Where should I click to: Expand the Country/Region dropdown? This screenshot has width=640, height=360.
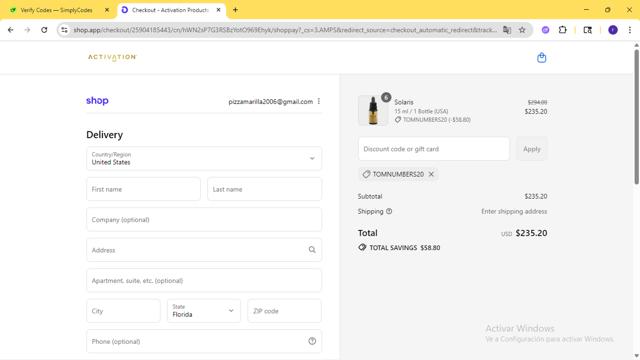(204, 158)
